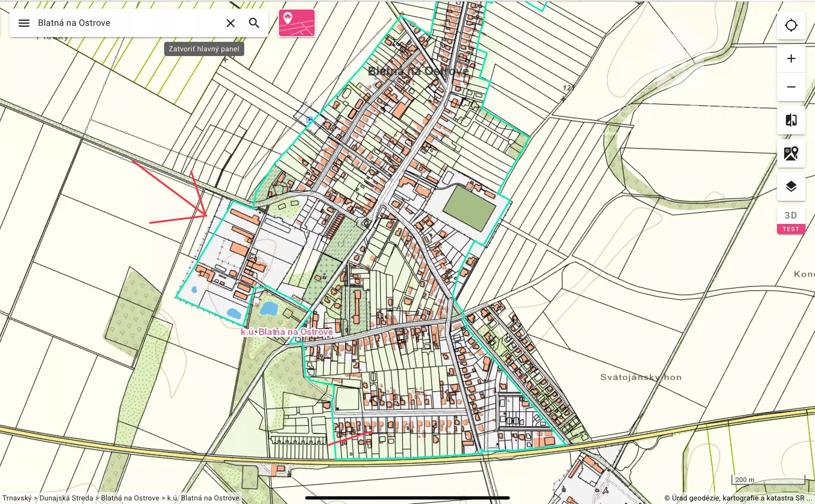This screenshot has height=504, width=815.
Task: Click in the Blatná na Ostrove search box
Action: point(127,23)
